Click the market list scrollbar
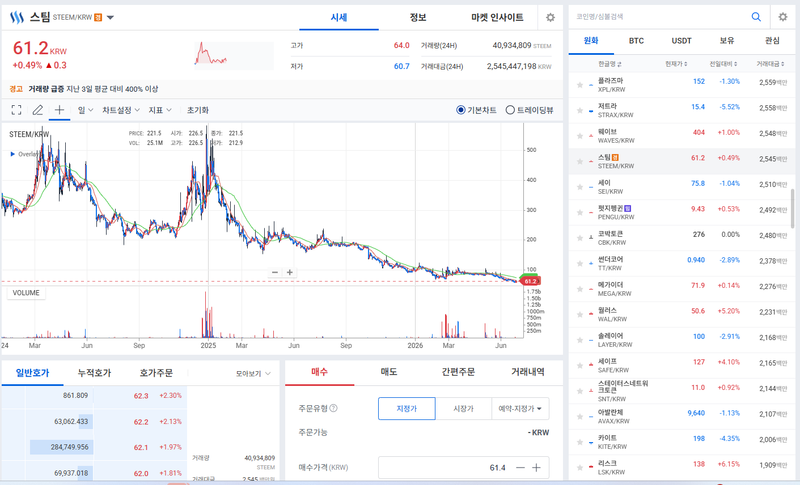The height and width of the screenshot is (485, 800). tap(792, 208)
